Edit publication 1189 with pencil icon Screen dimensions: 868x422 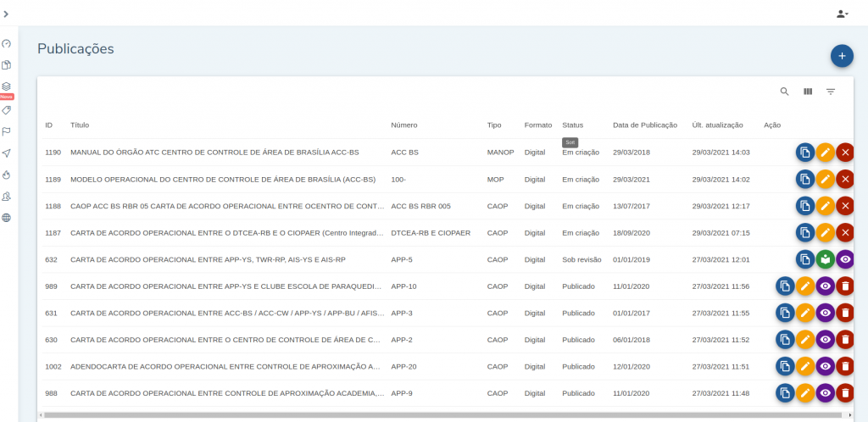click(x=826, y=179)
